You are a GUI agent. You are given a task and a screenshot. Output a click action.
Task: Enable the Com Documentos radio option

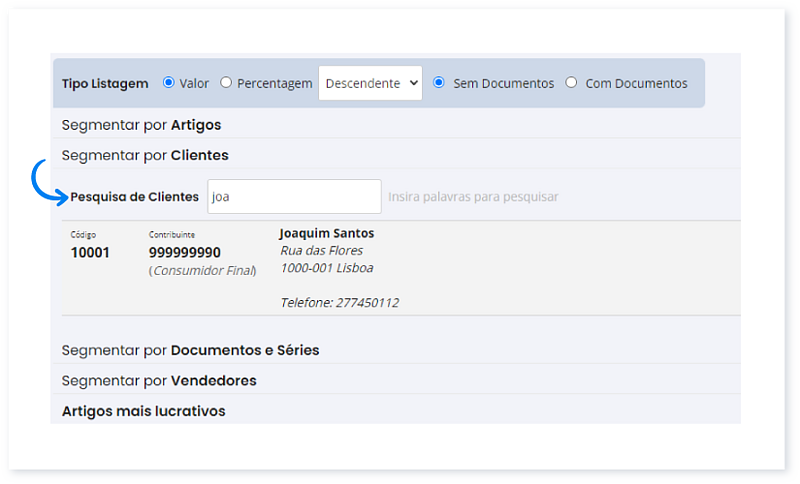click(571, 83)
